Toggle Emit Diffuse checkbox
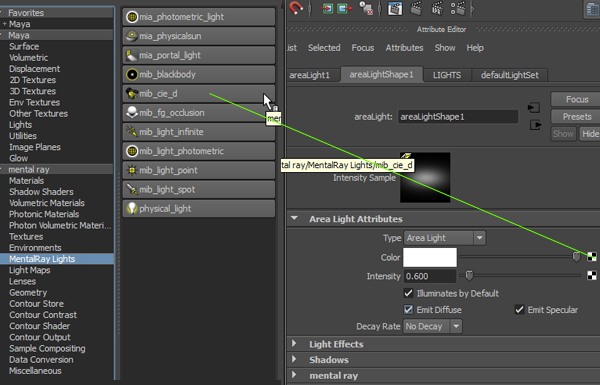Image resolution: width=600 pixels, height=385 pixels. (x=409, y=310)
